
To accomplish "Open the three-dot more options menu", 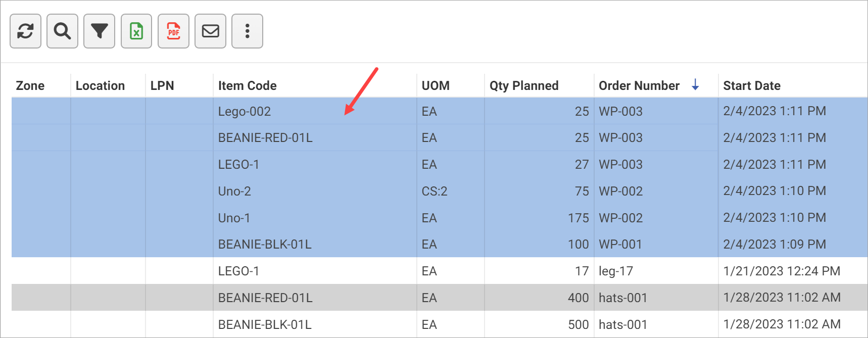I will pyautogui.click(x=247, y=31).
